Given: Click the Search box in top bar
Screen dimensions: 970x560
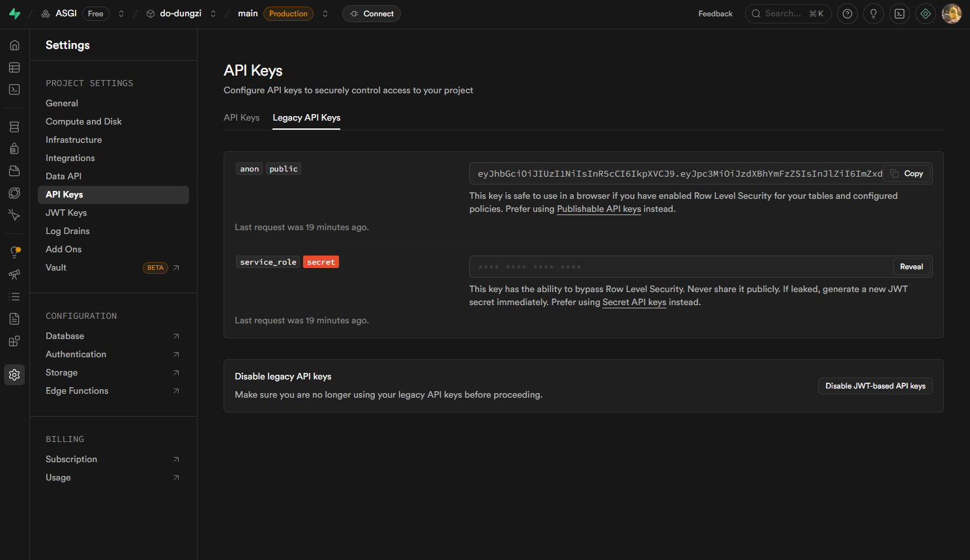Looking at the screenshot, I should pos(787,14).
